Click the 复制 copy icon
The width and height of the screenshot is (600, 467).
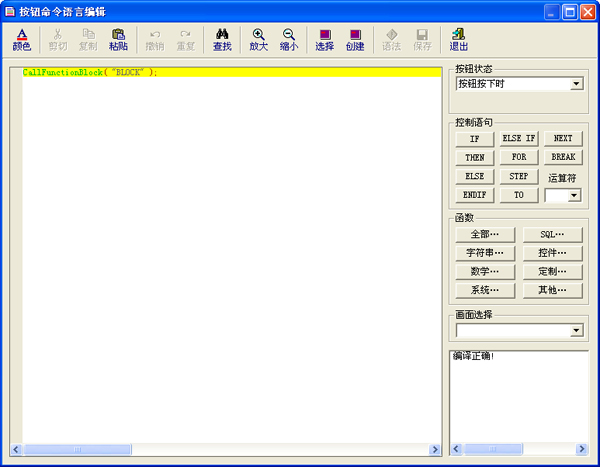[88, 40]
